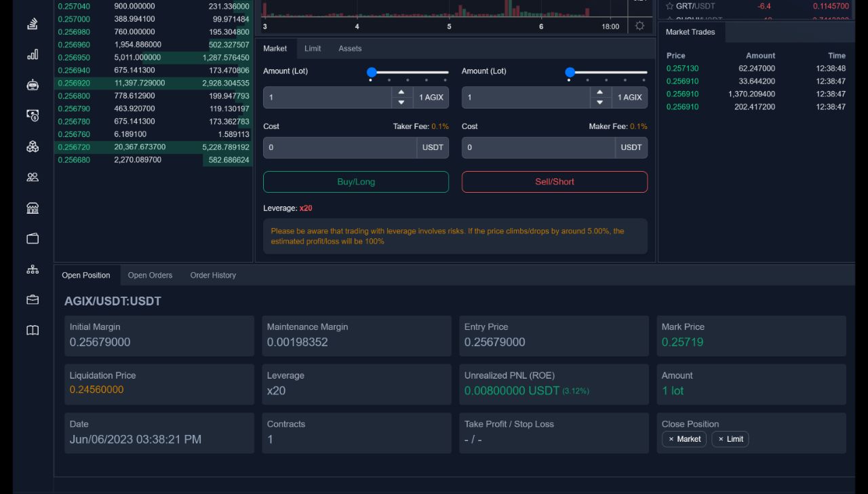Click the Sell/Short button
Image resolution: width=868 pixels, height=494 pixels.
tap(554, 182)
